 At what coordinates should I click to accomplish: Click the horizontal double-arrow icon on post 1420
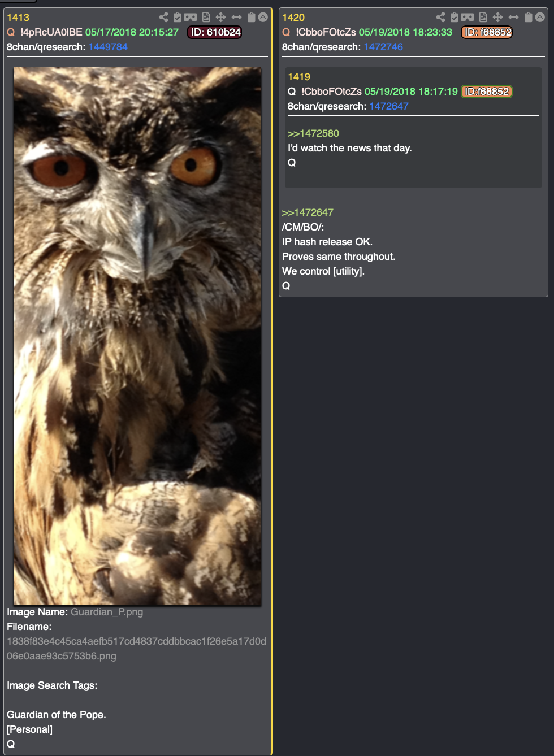point(513,17)
